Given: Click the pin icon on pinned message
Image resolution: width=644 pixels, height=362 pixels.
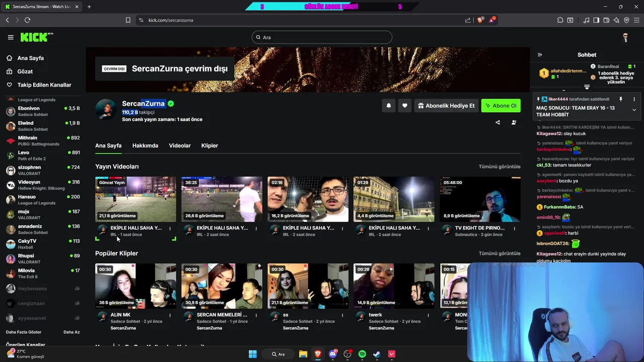Looking at the screenshot, I should 620,99.
